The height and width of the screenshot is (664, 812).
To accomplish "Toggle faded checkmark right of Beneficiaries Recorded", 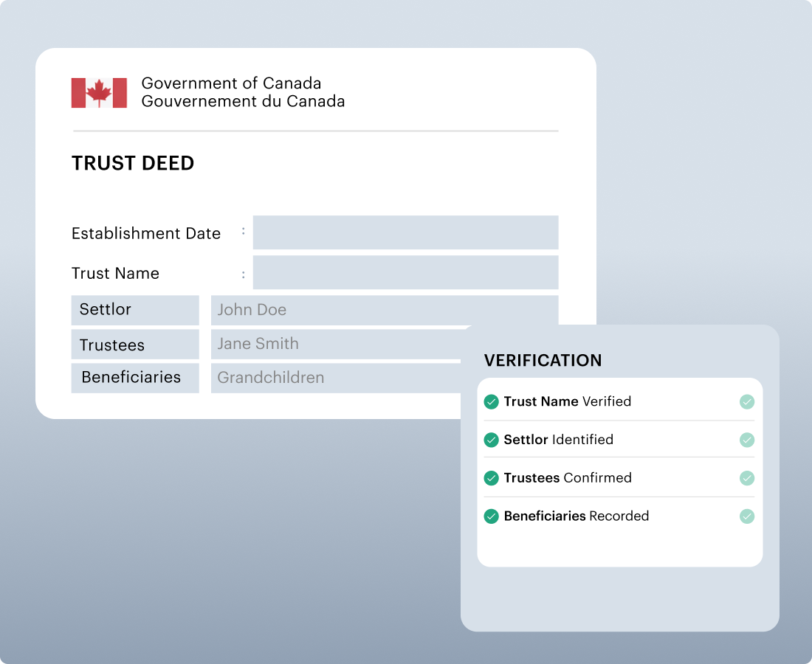I will 747,516.
